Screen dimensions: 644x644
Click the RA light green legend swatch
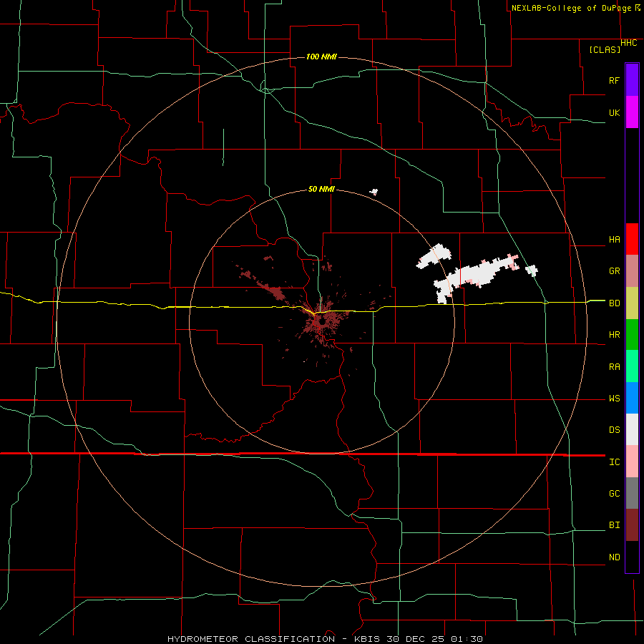tap(632, 366)
